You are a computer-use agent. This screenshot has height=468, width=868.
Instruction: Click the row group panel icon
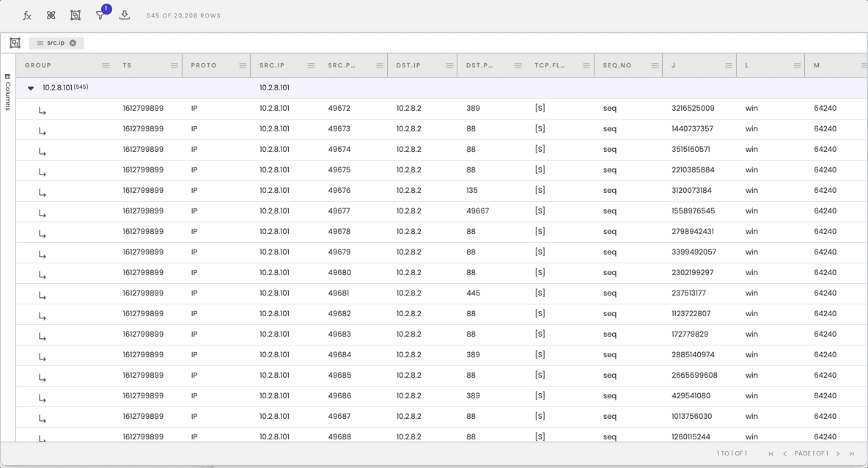15,43
